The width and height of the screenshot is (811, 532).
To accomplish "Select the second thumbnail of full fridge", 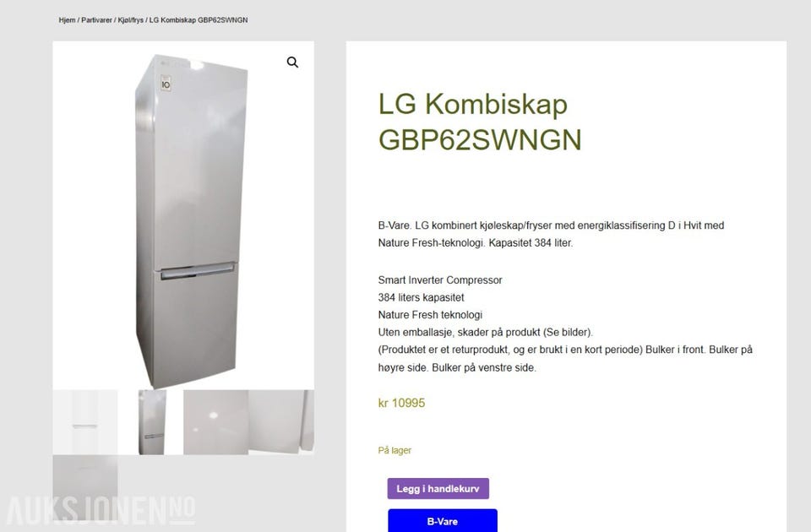I will coord(150,422).
